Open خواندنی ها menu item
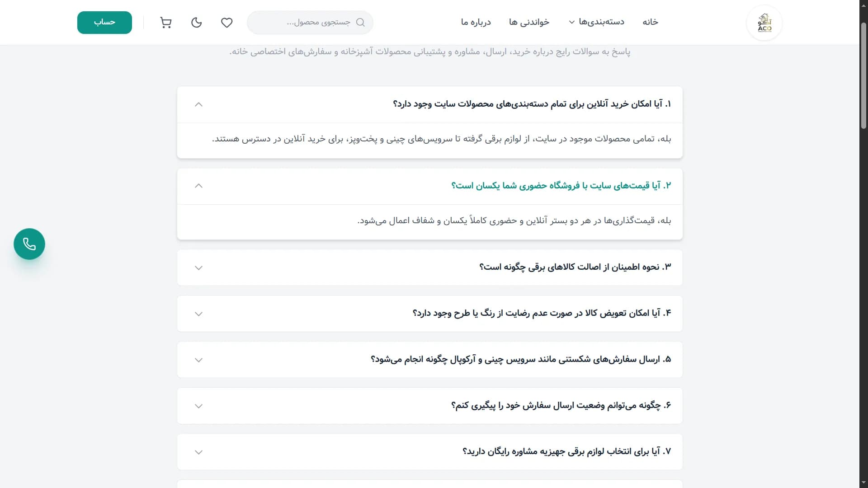868x488 pixels. (x=529, y=22)
